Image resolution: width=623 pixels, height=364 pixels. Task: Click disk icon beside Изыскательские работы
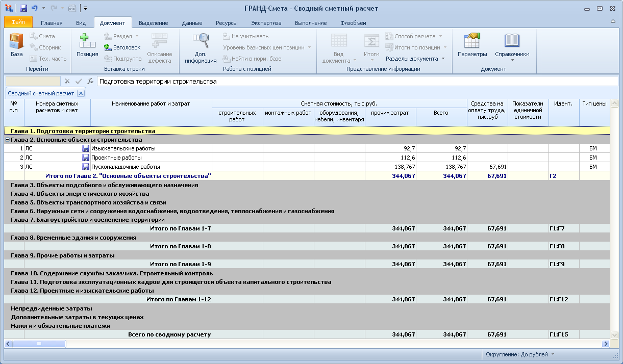coord(86,148)
